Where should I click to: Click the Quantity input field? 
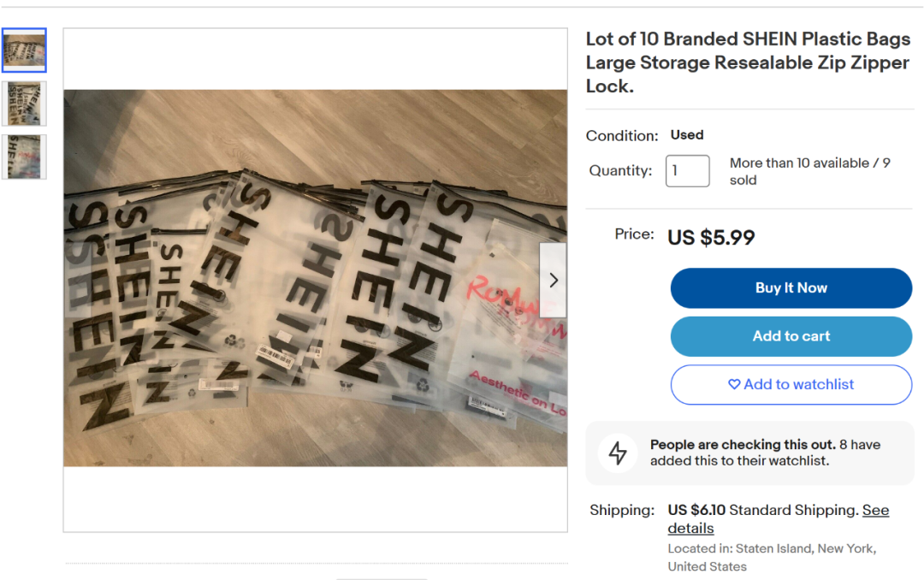coord(688,171)
